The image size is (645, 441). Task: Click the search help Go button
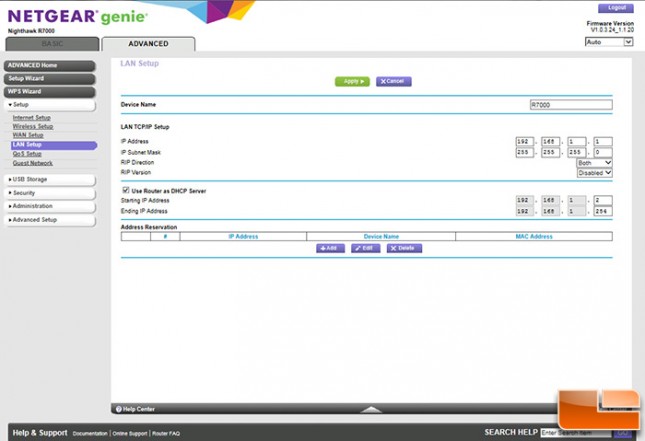(x=622, y=432)
